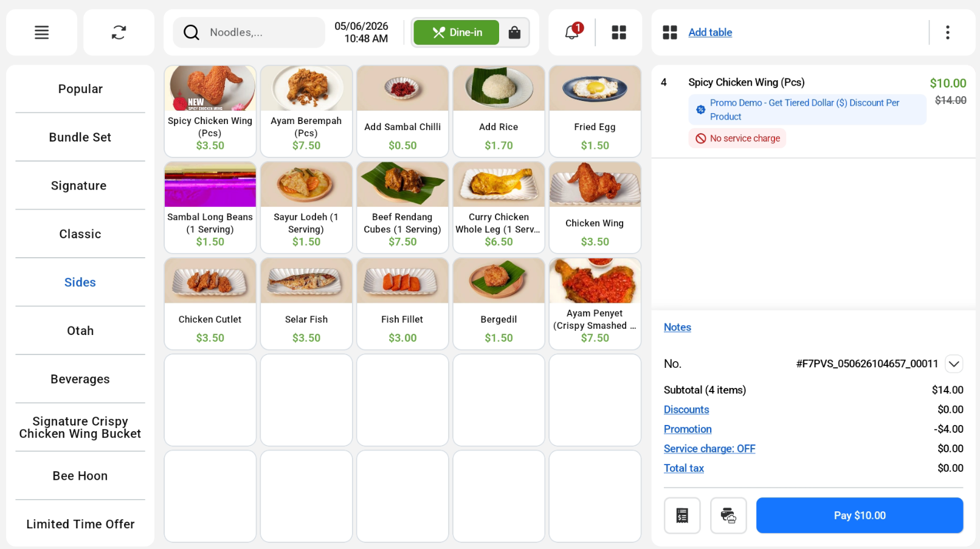This screenshot has width=980, height=549.
Task: Click the table grid icon beside Add table
Action: 670,32
